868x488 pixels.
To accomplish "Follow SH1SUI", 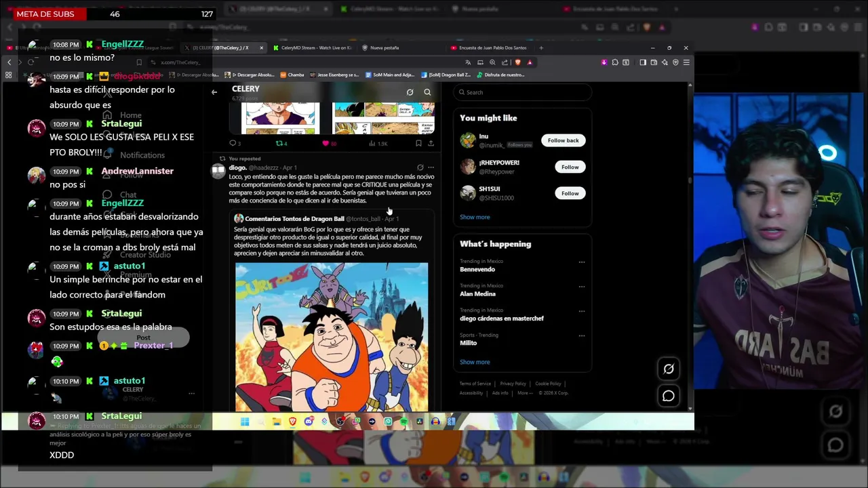I will tap(570, 193).
